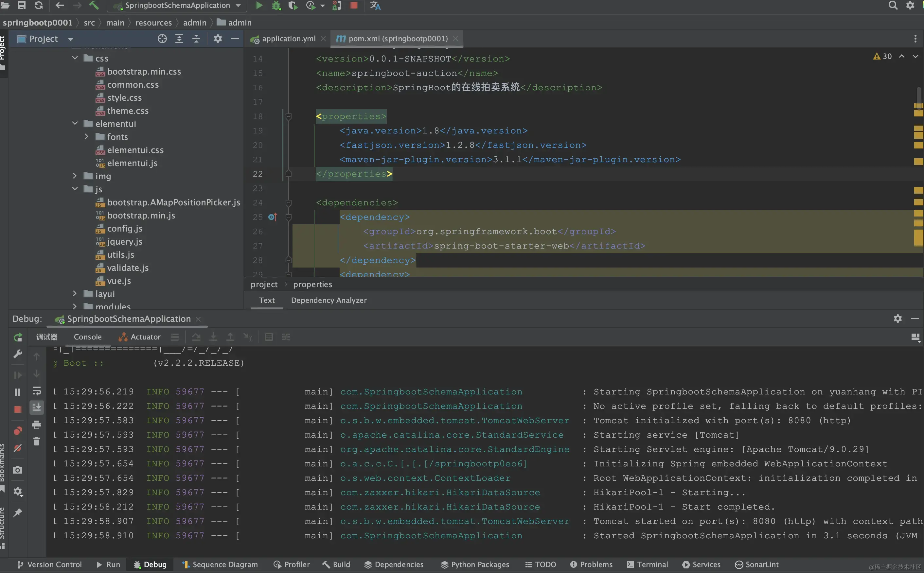Click the Select Opened File target icon
Image resolution: width=924 pixels, height=573 pixels.
[162, 39]
